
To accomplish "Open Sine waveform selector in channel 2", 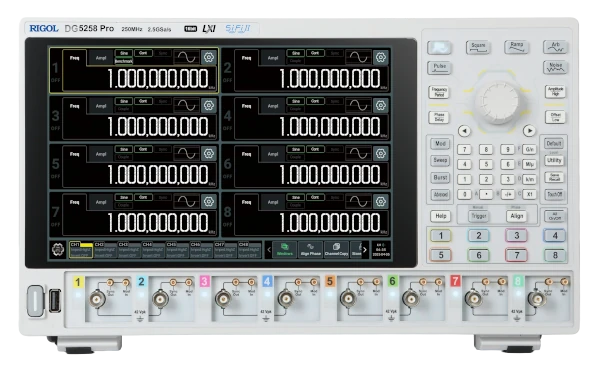I will [296, 53].
